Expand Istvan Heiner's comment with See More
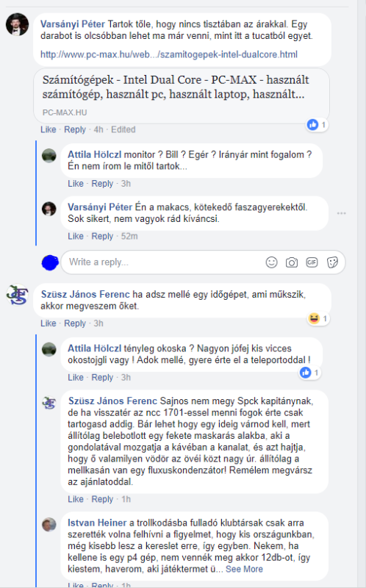 tap(244, 569)
